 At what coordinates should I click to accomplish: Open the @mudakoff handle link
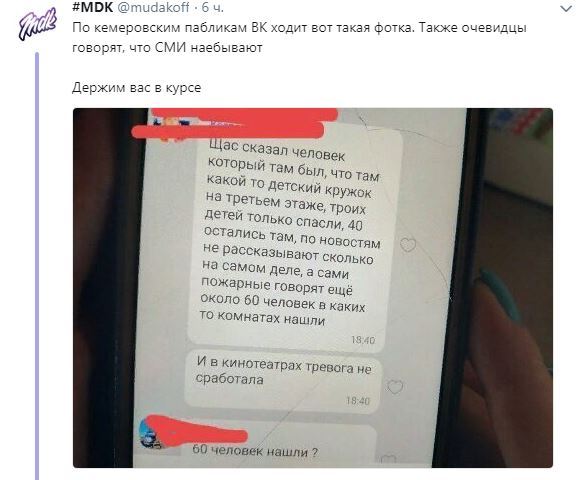pyautogui.click(x=154, y=7)
